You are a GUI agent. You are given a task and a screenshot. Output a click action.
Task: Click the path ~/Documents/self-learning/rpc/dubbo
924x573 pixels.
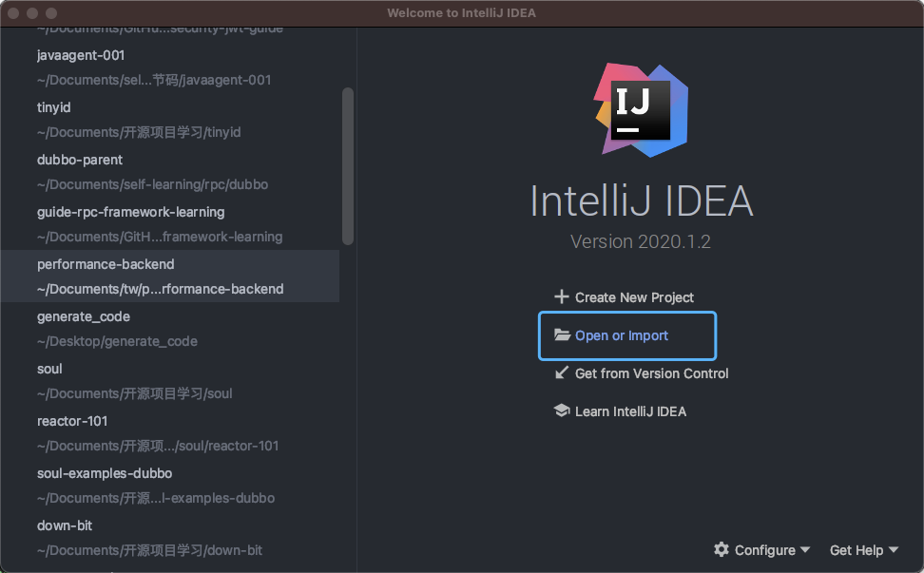pos(152,184)
